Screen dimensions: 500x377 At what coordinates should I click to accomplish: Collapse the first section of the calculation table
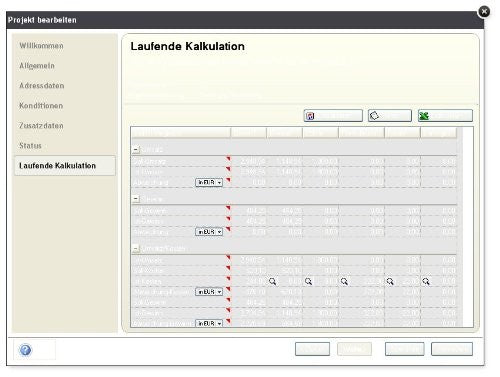tap(136, 149)
